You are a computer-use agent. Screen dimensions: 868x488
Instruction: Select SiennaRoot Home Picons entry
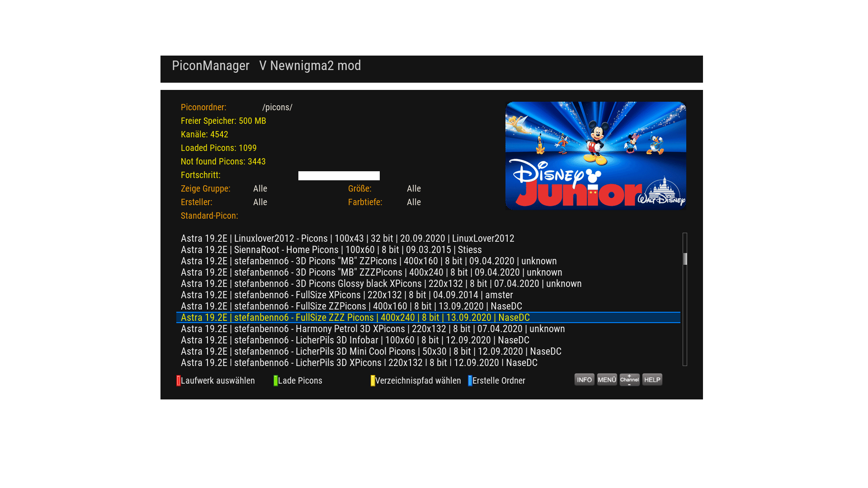(331, 249)
